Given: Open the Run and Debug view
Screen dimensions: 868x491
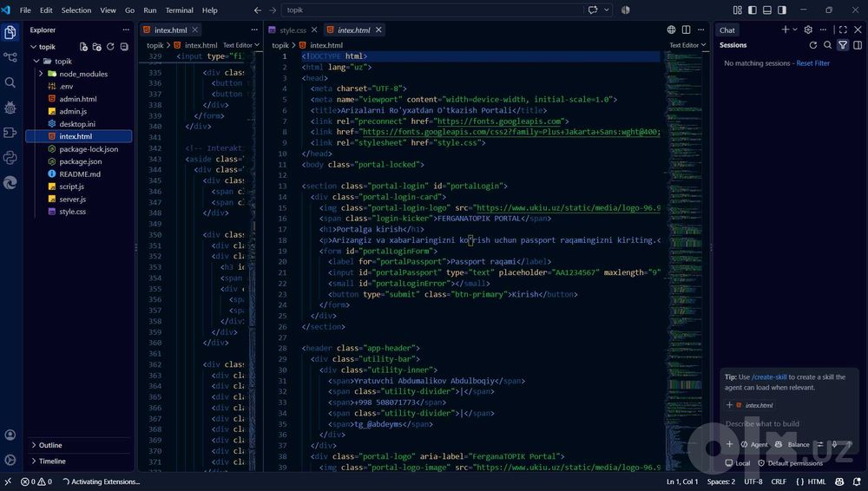Looking at the screenshot, I should pyautogui.click(x=10, y=108).
